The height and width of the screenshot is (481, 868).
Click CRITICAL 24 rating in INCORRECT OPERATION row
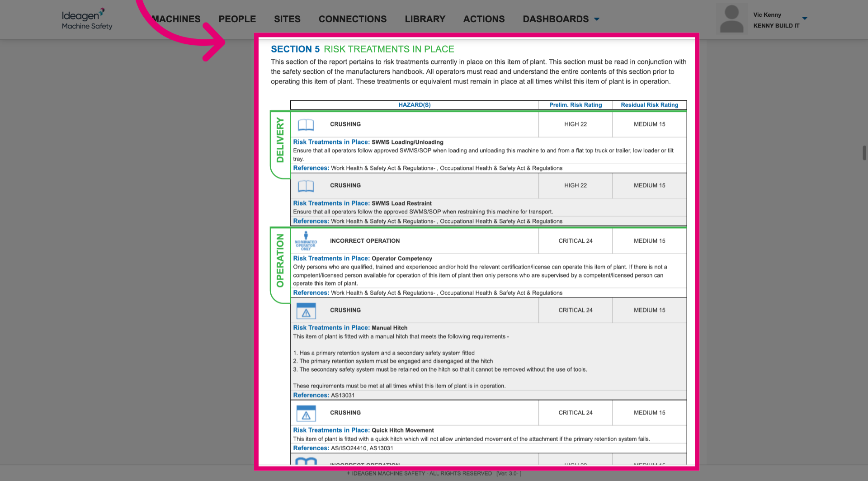576,241
